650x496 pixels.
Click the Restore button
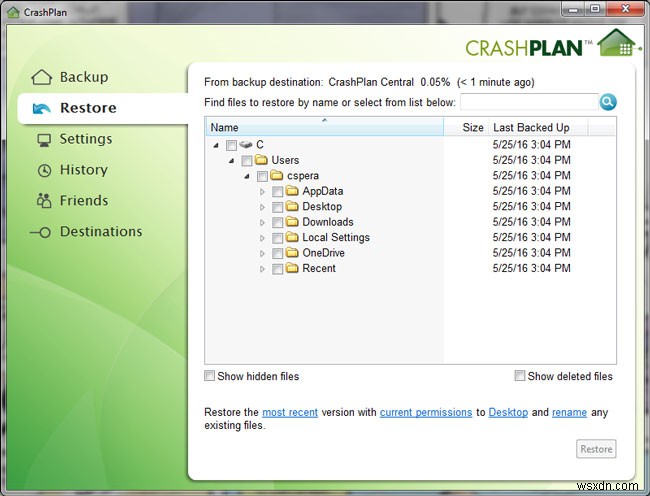point(596,449)
